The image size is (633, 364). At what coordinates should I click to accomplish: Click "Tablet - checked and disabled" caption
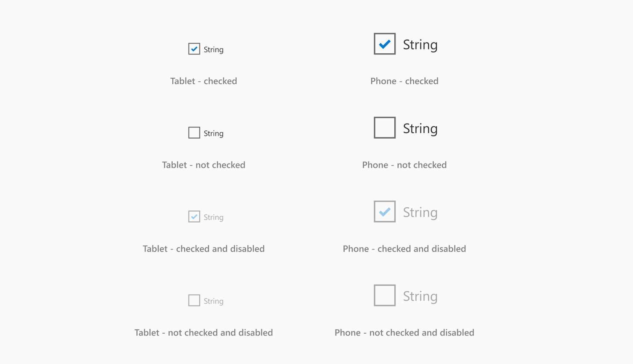tap(203, 249)
